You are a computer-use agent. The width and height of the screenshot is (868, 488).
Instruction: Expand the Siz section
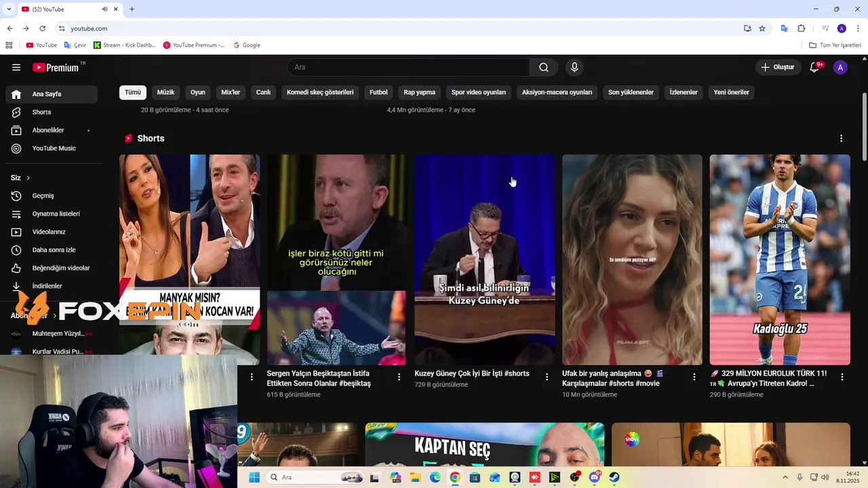pyautogui.click(x=20, y=178)
